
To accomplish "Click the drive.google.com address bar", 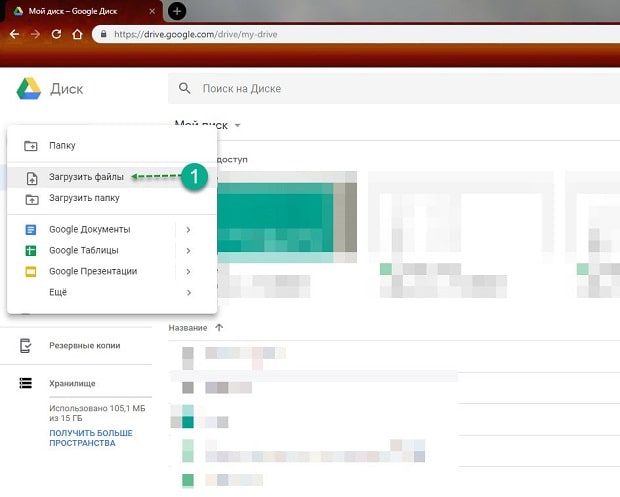I will 356,34.
